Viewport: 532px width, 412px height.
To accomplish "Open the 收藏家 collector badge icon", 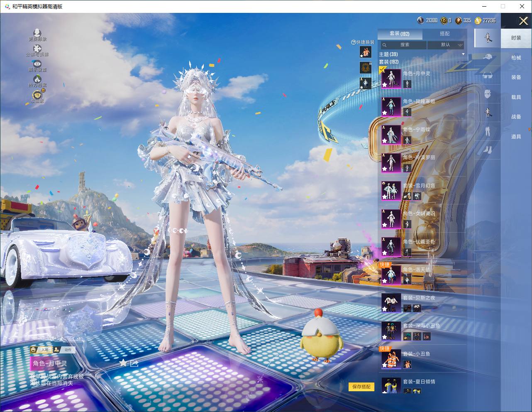I will point(37,94).
